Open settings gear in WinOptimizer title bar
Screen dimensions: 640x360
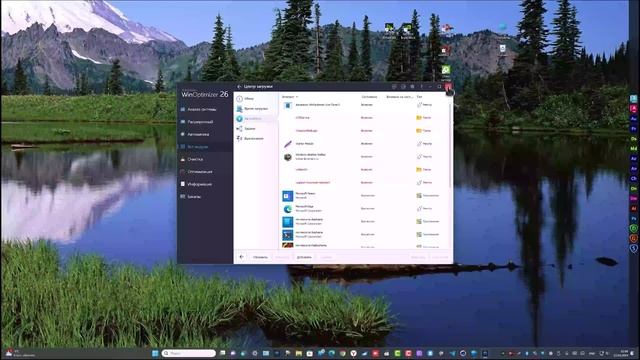click(412, 87)
